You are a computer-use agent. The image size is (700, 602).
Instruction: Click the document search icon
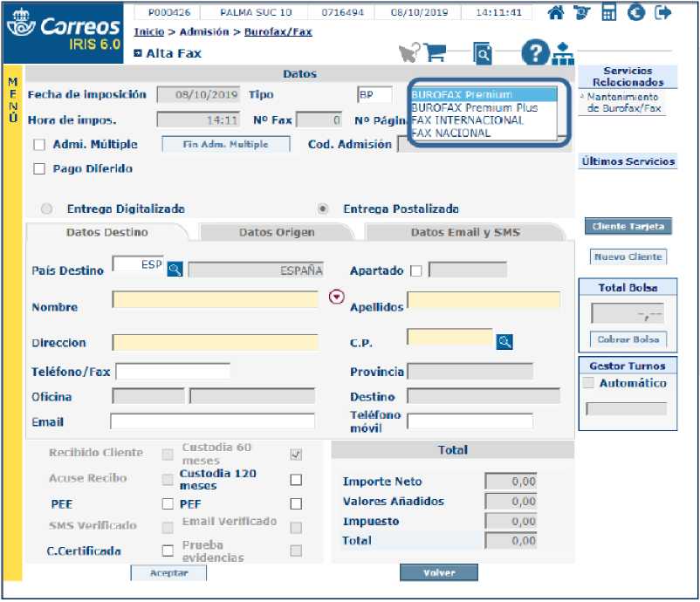(x=483, y=54)
